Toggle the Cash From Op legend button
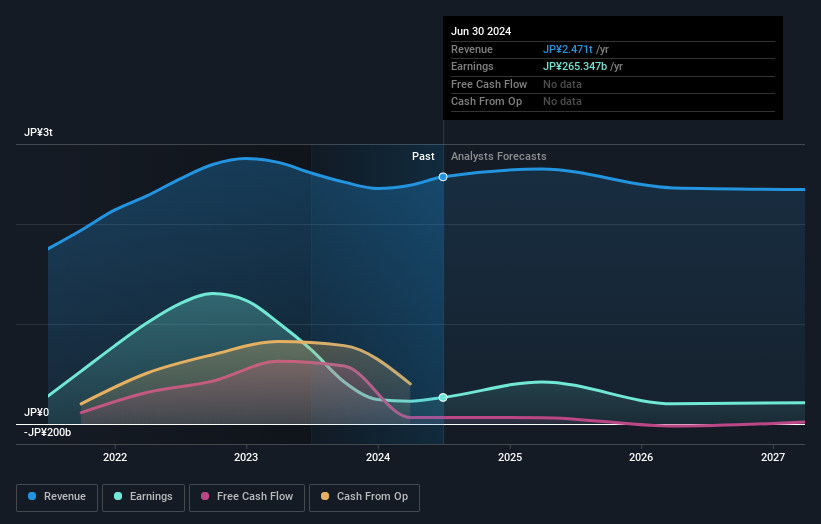The image size is (821, 524). point(364,497)
